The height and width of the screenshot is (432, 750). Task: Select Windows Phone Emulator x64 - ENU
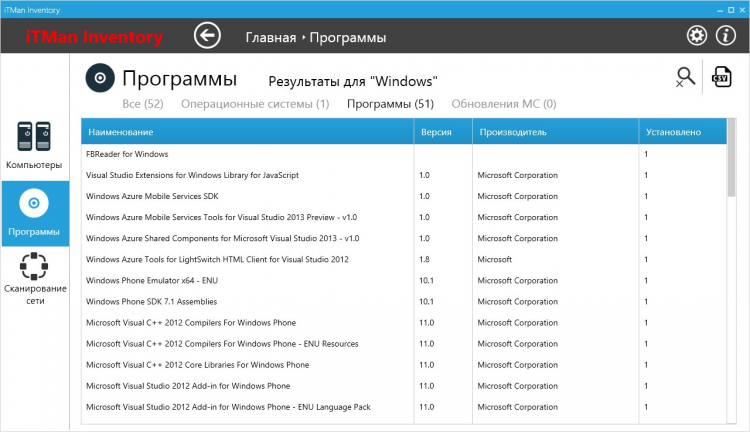click(404, 280)
